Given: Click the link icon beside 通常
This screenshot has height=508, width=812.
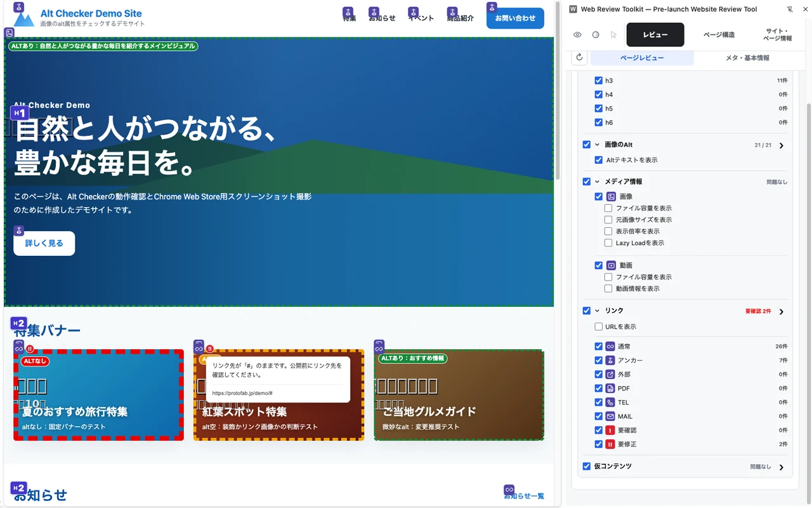Looking at the screenshot, I should pos(610,347).
